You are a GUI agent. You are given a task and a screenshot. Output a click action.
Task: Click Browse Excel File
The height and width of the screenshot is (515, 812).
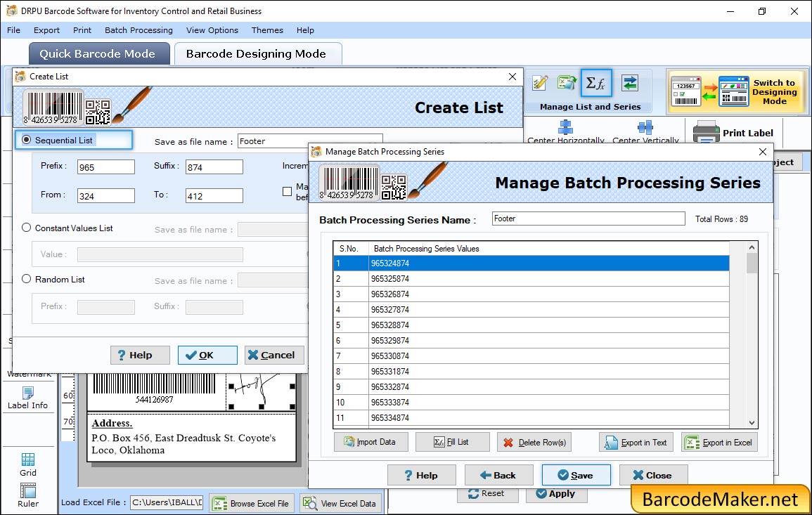[x=252, y=503]
